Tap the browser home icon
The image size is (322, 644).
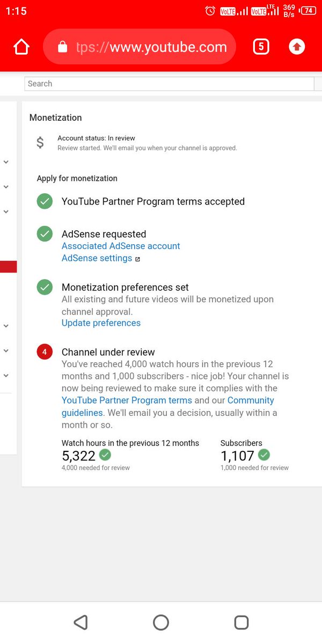click(x=21, y=47)
